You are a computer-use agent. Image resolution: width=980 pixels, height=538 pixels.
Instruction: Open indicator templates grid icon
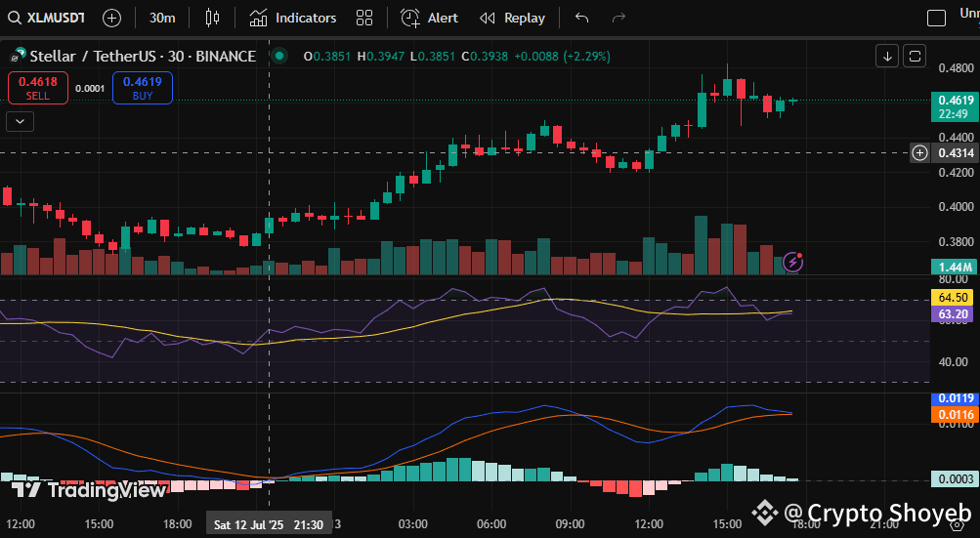click(364, 18)
